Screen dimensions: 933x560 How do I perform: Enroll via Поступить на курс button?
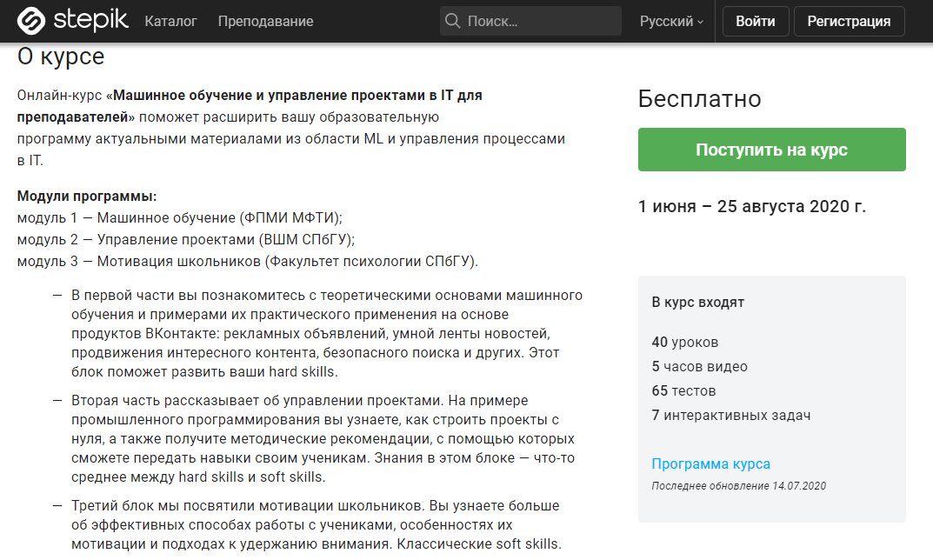772,150
